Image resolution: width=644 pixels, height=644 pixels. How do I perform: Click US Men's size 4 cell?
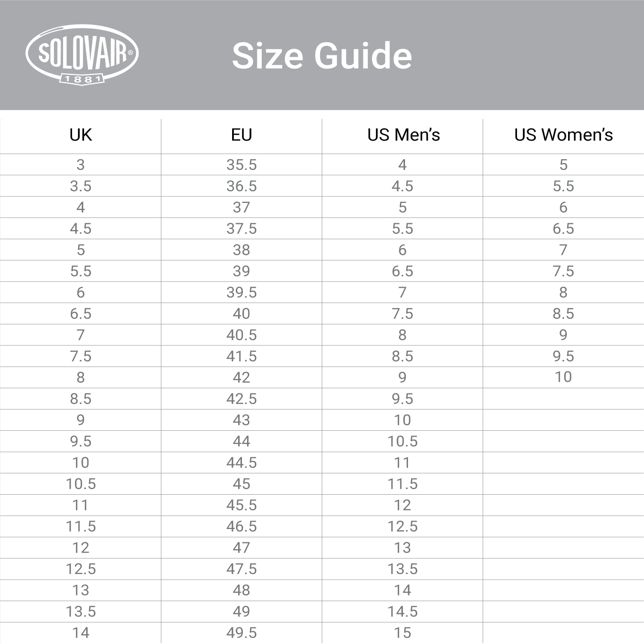pyautogui.click(x=402, y=165)
